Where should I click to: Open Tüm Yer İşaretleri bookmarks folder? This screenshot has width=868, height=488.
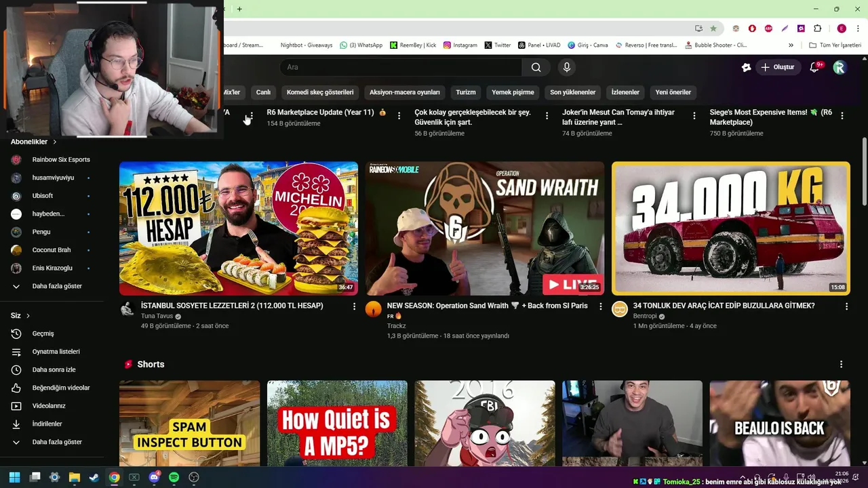(x=835, y=45)
